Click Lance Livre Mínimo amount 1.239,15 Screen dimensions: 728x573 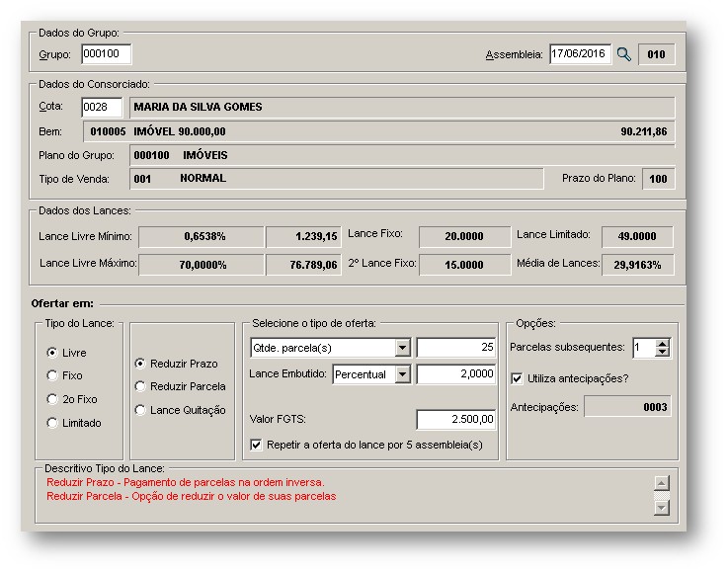[303, 236]
